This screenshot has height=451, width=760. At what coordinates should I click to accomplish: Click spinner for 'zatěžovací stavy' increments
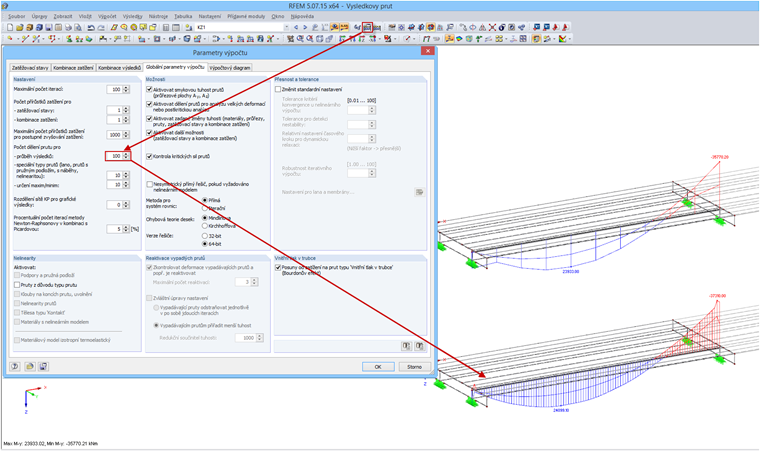click(x=126, y=110)
